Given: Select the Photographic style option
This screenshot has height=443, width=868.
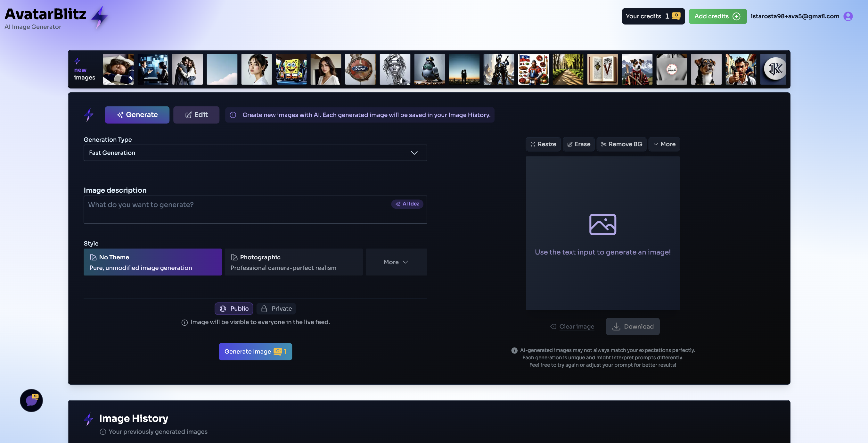Looking at the screenshot, I should [293, 262].
